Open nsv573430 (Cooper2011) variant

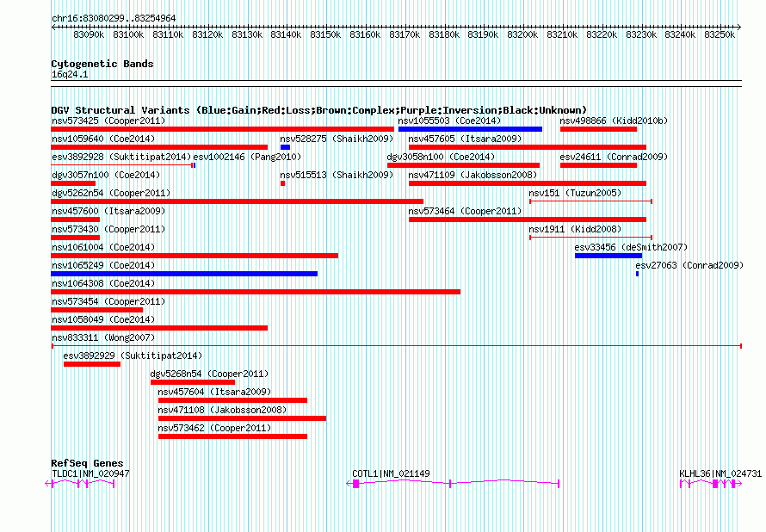point(108,229)
